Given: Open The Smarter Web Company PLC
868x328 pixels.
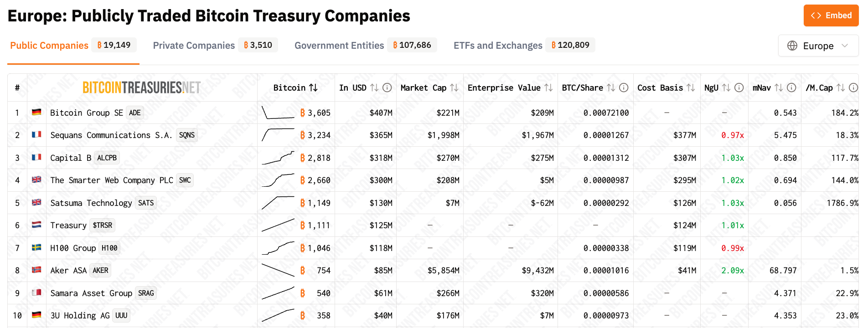Looking at the screenshot, I should tap(111, 180).
